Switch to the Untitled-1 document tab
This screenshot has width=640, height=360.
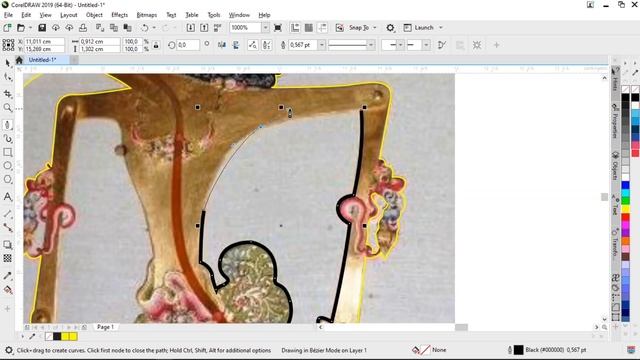tap(42, 60)
